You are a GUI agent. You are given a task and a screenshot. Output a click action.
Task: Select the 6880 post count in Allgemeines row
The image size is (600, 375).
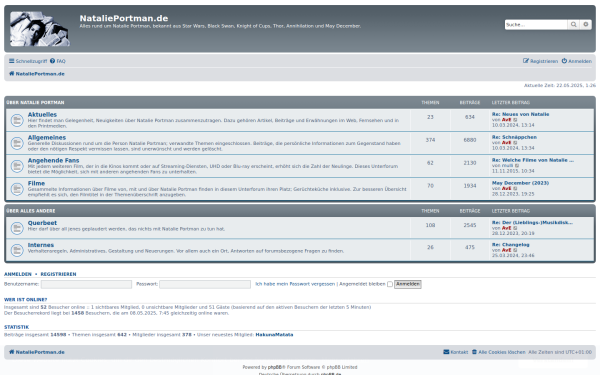[x=470, y=140]
